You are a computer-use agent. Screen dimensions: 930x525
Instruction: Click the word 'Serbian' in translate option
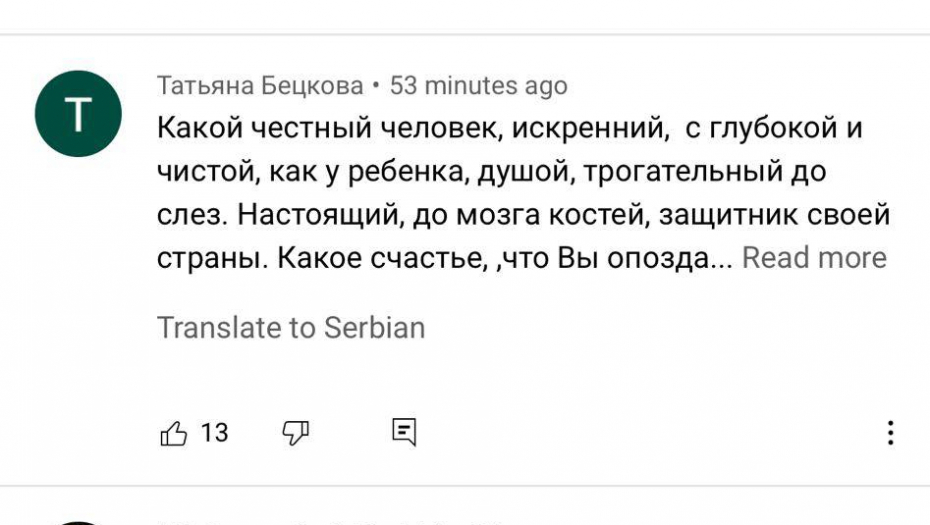[374, 328]
